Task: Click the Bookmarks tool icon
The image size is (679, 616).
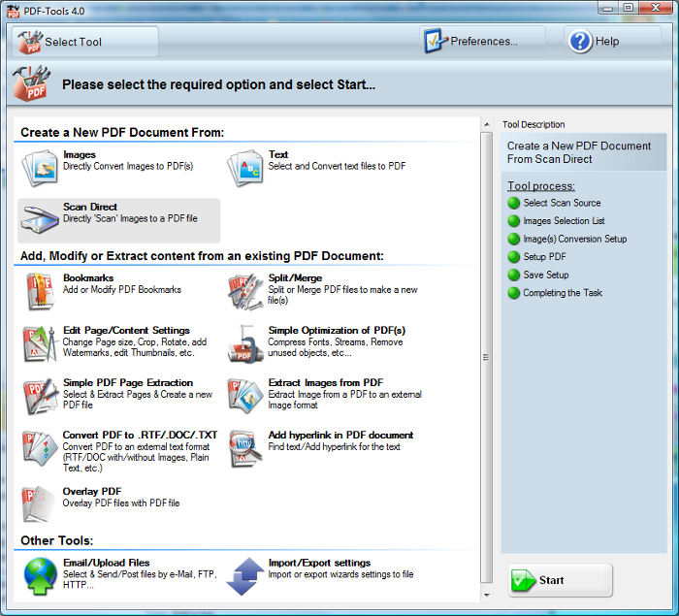Action: [x=40, y=292]
